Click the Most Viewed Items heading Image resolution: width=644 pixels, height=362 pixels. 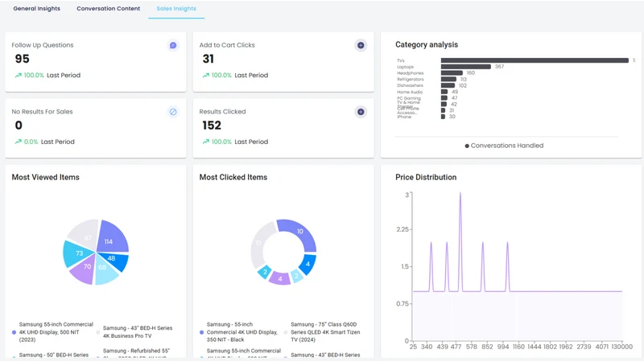click(46, 177)
